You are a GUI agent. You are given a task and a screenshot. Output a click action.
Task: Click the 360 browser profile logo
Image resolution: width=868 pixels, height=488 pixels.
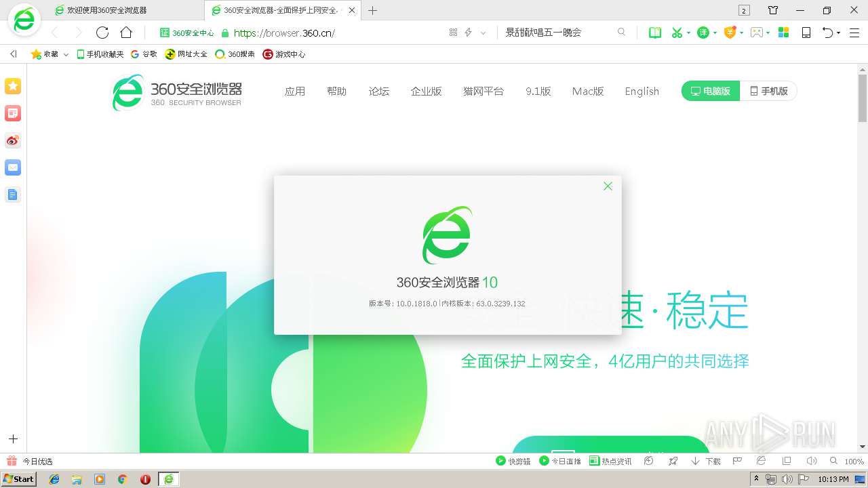pos(24,21)
